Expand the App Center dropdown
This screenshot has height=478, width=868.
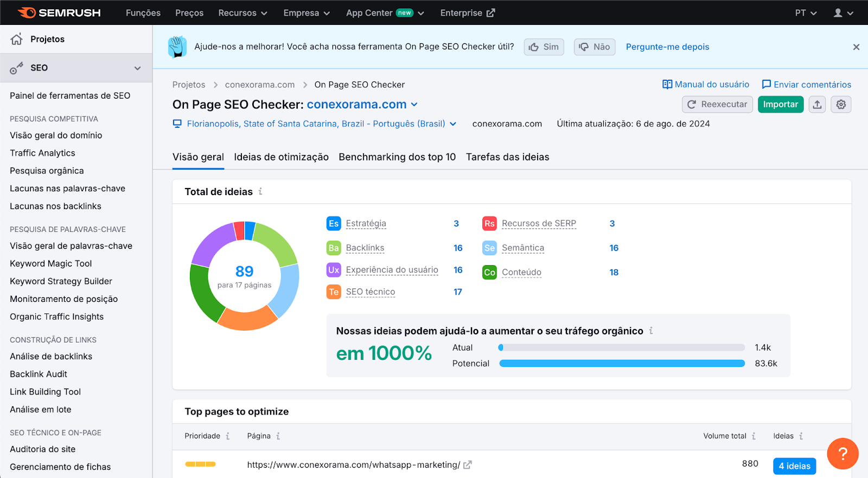[385, 13]
